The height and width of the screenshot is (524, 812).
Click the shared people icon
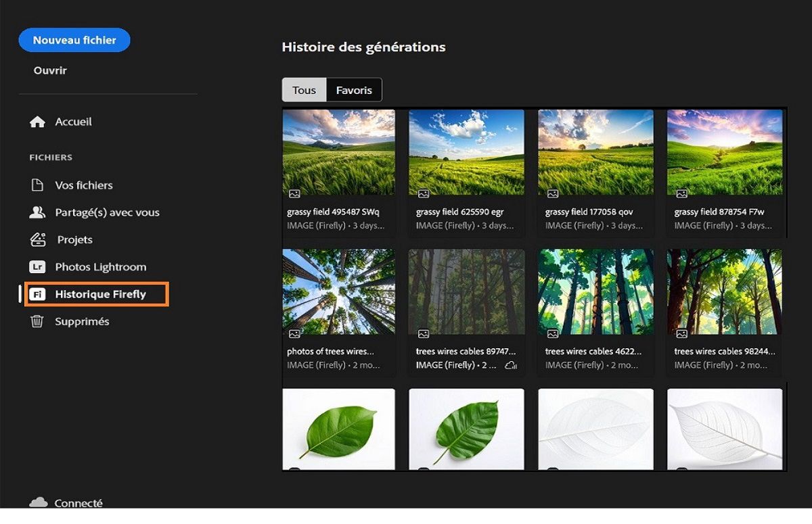[x=38, y=212]
